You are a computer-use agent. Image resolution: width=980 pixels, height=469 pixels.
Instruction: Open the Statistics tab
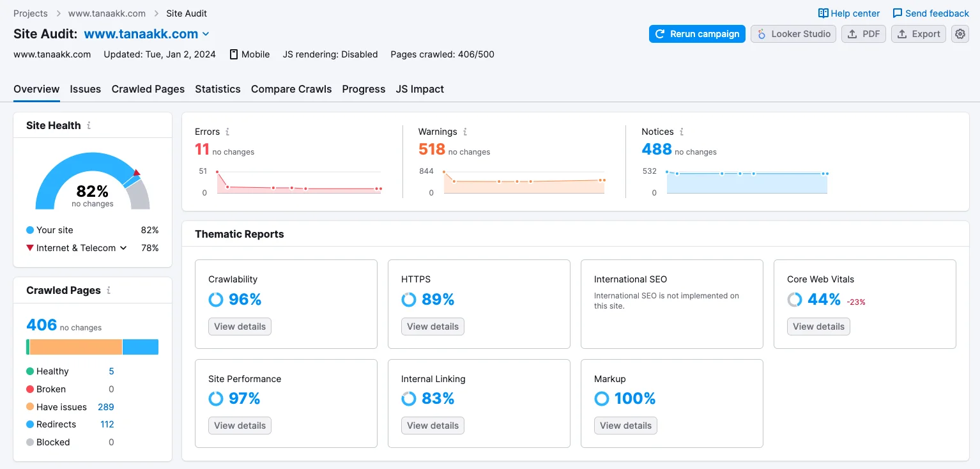click(x=218, y=89)
